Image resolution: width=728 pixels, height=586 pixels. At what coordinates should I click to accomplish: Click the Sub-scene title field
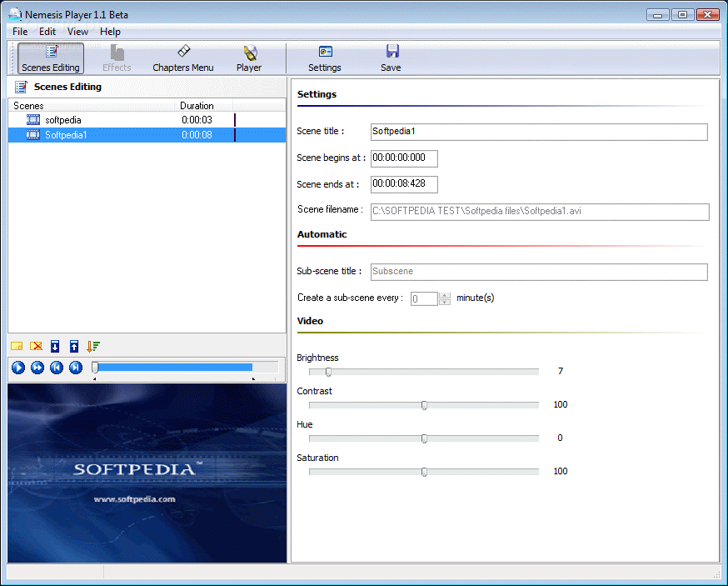539,272
